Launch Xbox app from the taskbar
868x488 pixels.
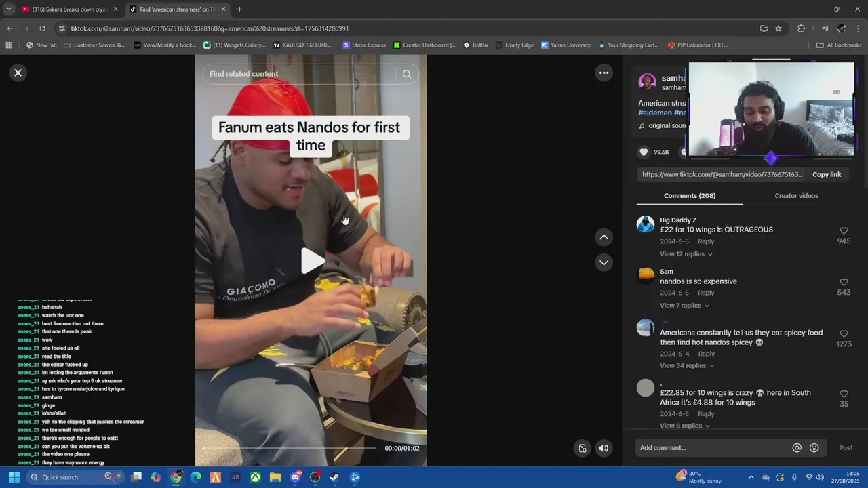pyautogui.click(x=255, y=477)
